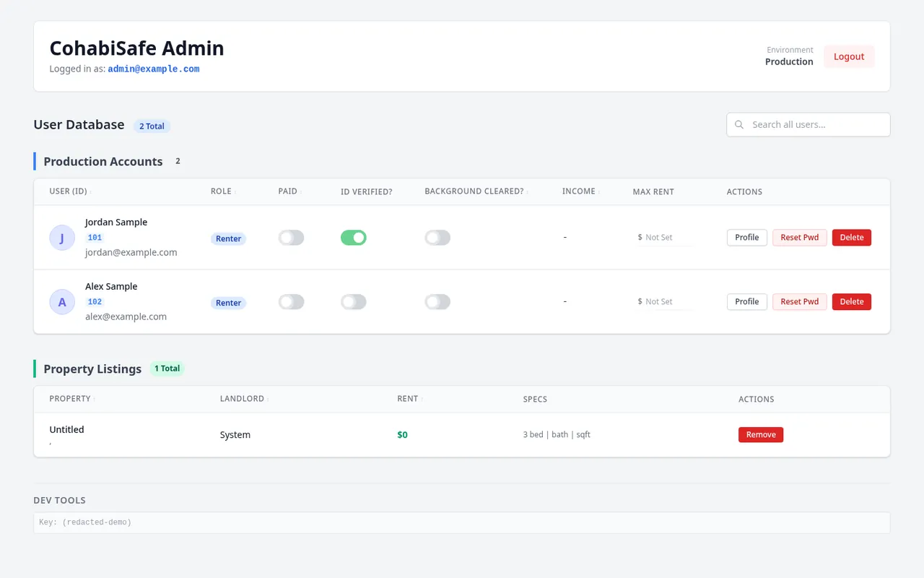Sort listings by Rent column header
The width and height of the screenshot is (924, 578).
[x=409, y=399]
